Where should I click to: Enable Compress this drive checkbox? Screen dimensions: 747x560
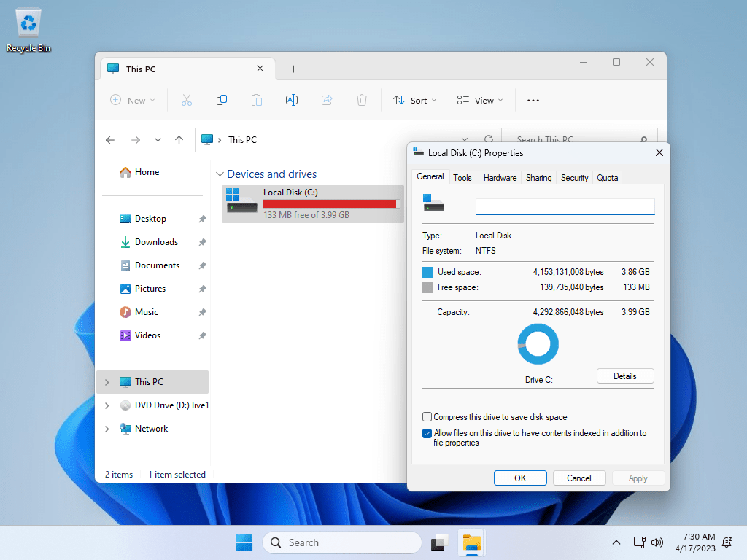[x=427, y=416]
